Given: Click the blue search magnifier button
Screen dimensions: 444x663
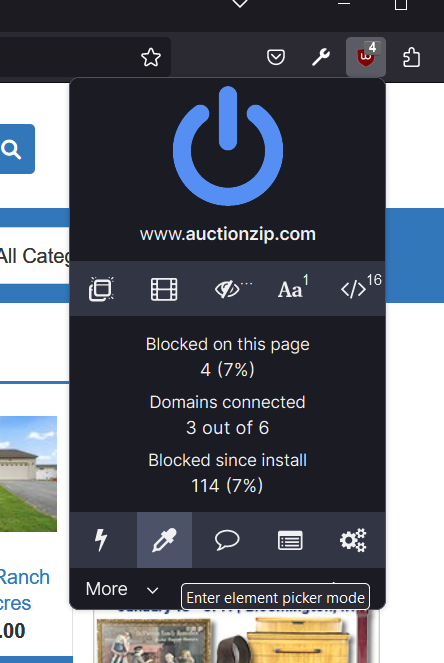Looking at the screenshot, I should pos(16,149).
